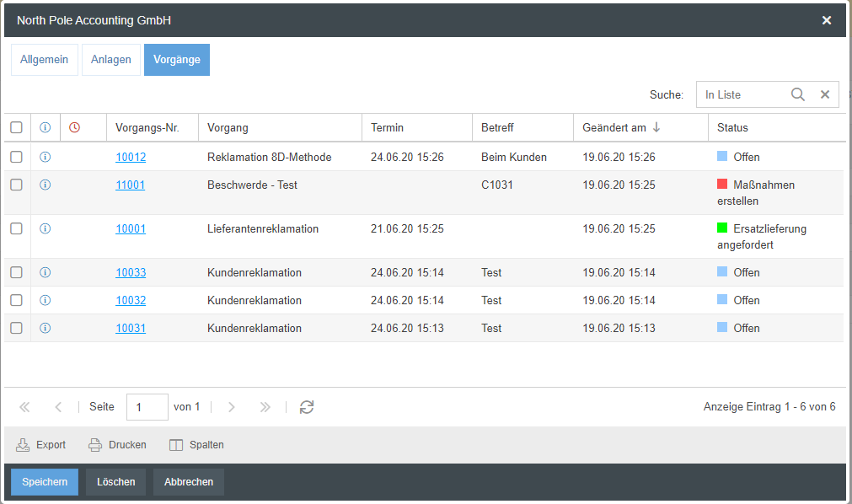Open info icon for row 11001
Viewport: 852px width, 504px height.
coord(46,185)
